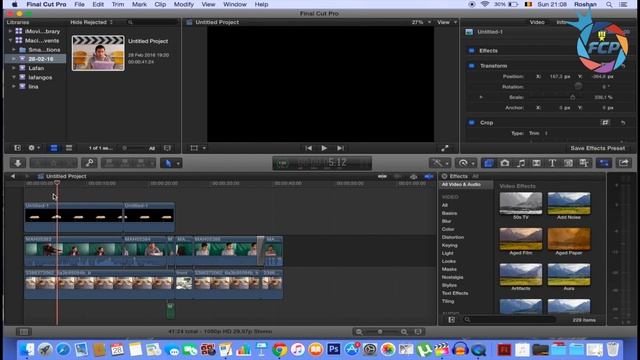
Task: Expand the Scale parameter triangle
Action: click(481, 97)
